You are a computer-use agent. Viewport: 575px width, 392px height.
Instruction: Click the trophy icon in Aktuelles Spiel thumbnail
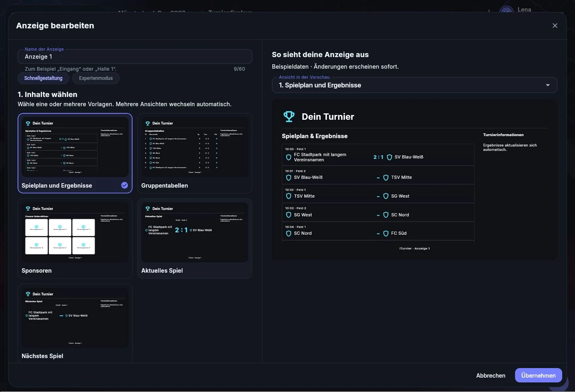pos(148,209)
